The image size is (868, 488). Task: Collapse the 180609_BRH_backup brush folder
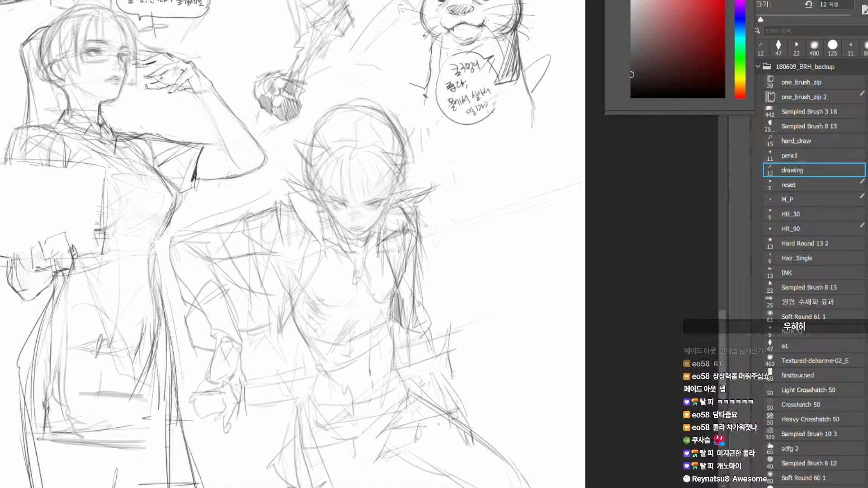(758, 66)
